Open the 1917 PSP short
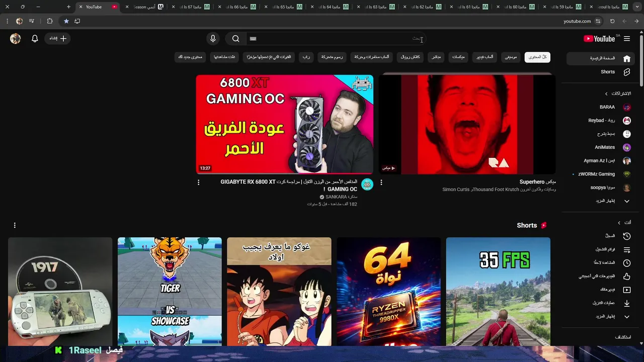Screen dimensions: 644x362 click(60, 292)
